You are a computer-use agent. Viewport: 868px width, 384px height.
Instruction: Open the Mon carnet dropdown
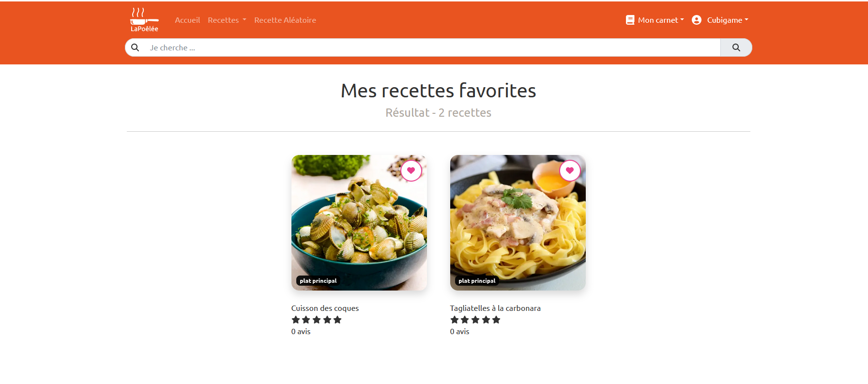660,20
